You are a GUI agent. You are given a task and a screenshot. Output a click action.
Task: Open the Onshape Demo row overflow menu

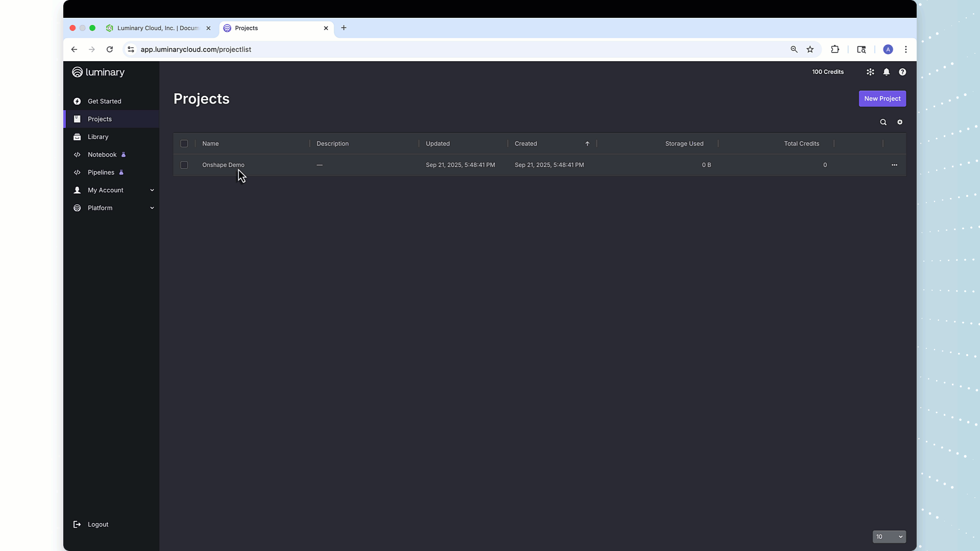click(895, 165)
